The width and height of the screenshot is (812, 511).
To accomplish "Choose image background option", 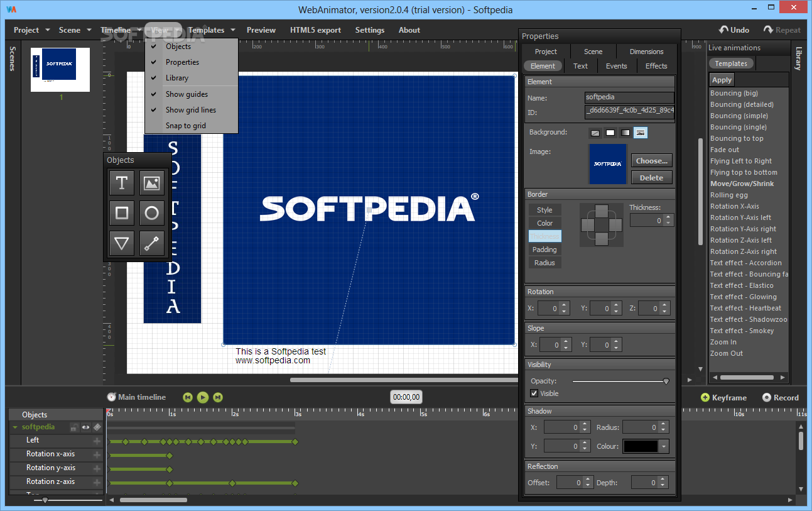I will tap(641, 133).
